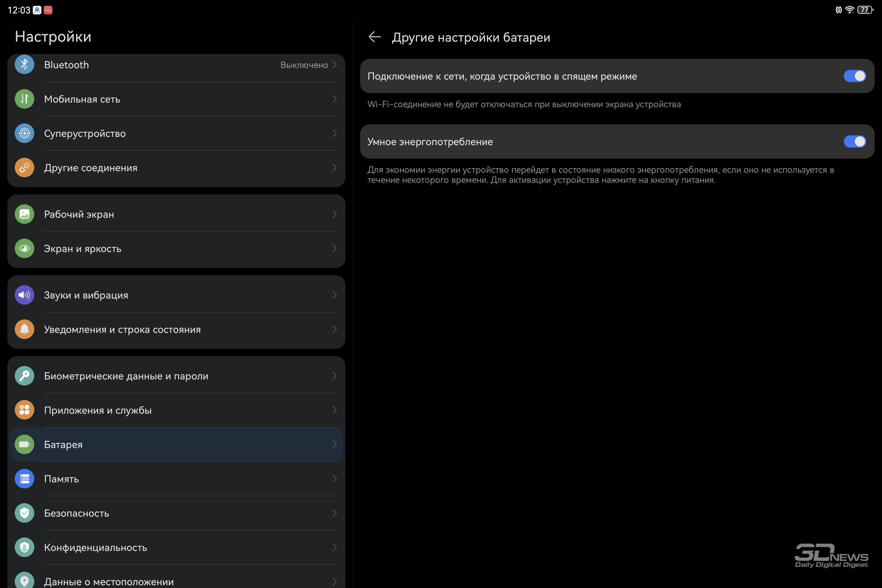Open Звуки и вибрация settings
Screen dimensions: 882x588
(176, 295)
